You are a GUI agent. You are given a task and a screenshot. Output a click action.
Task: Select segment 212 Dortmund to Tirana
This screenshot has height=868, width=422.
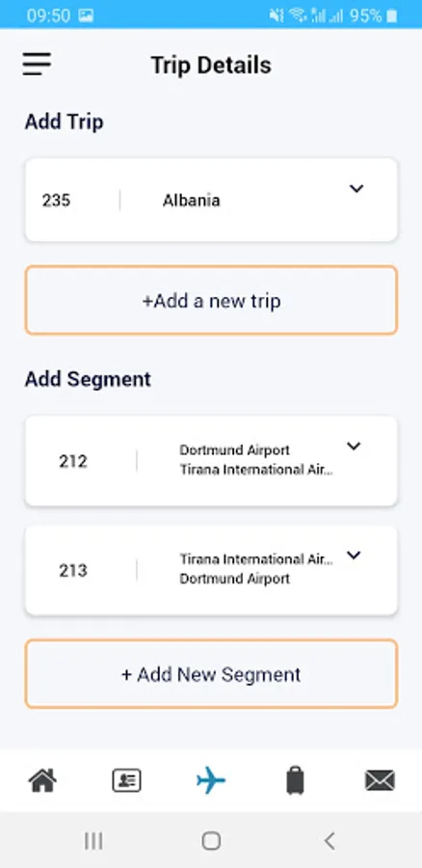211,461
